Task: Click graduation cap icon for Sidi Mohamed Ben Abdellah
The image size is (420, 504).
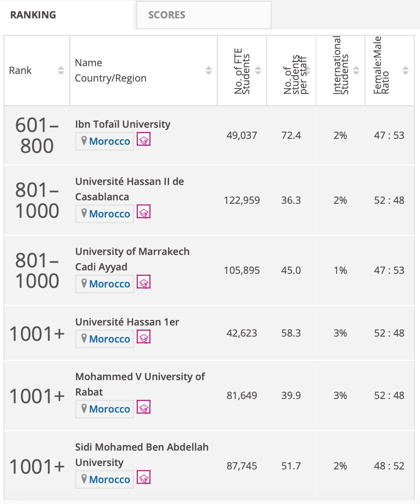Action: click(143, 478)
